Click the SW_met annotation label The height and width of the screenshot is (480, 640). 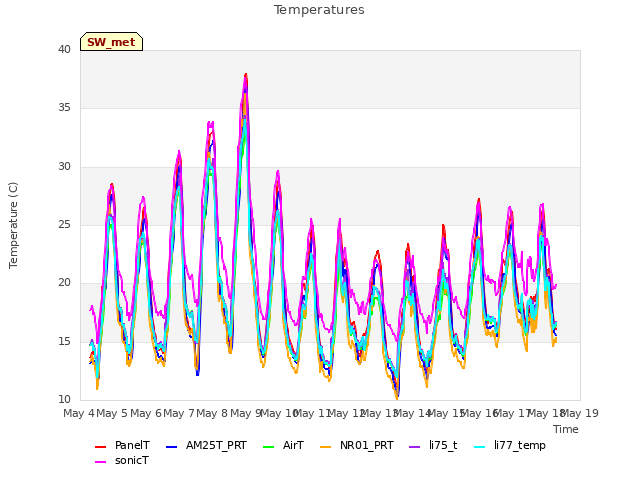[x=111, y=42]
